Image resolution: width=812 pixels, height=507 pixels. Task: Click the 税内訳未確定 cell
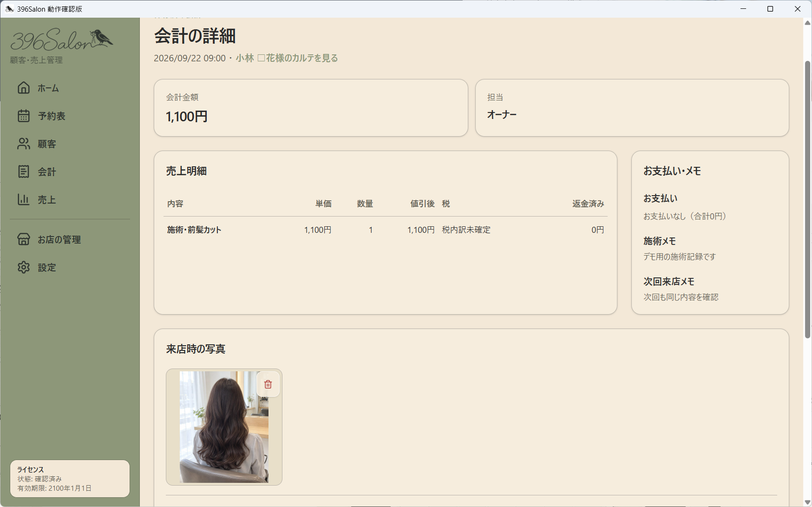466,230
